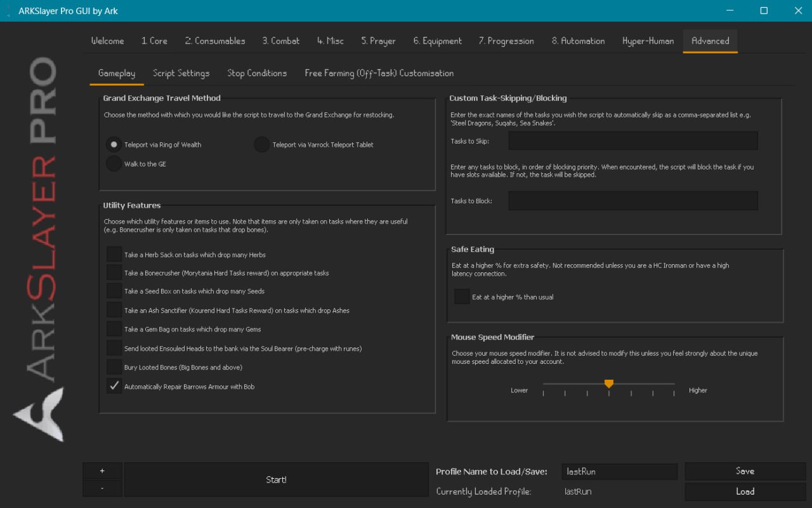Tick the Bonecrusher checkbox
The height and width of the screenshot is (508, 812).
[114, 273]
